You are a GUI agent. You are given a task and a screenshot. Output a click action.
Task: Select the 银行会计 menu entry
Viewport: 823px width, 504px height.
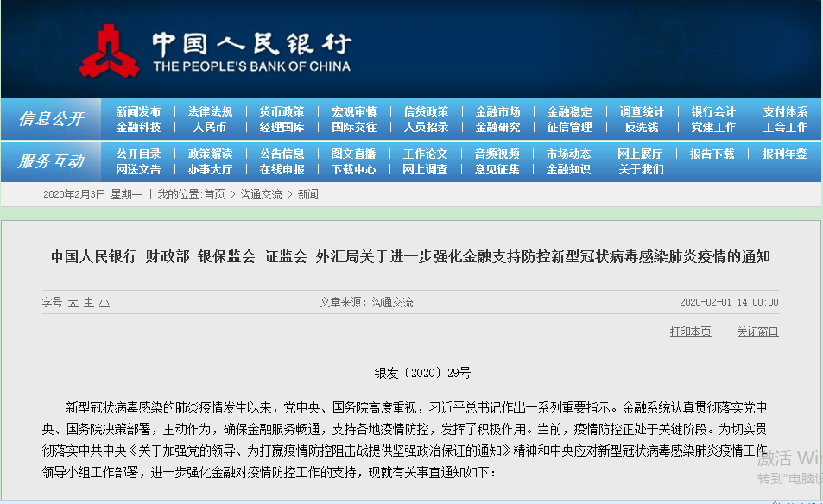click(x=713, y=111)
